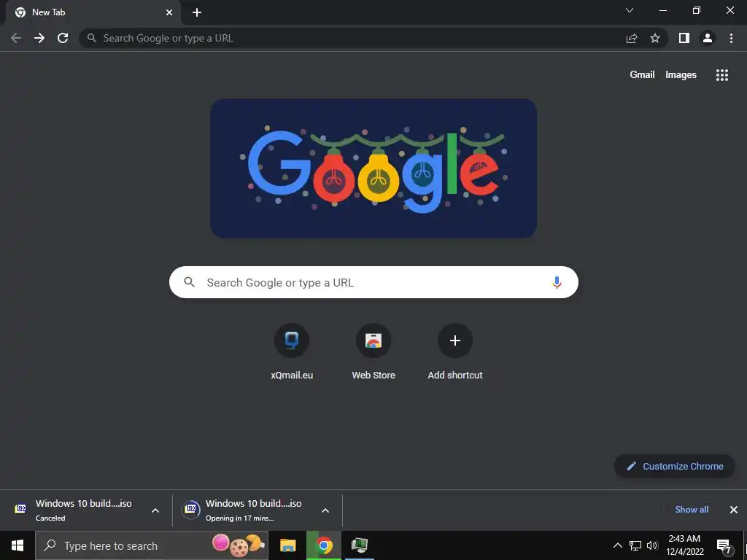Open Google Images link
The image size is (747, 560).
pyautogui.click(x=681, y=75)
